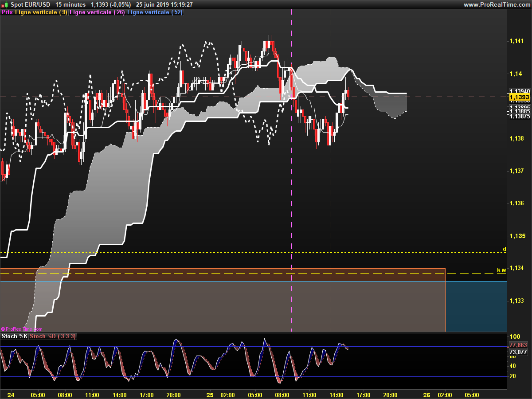Click the date 24 on the time axis

point(11,395)
